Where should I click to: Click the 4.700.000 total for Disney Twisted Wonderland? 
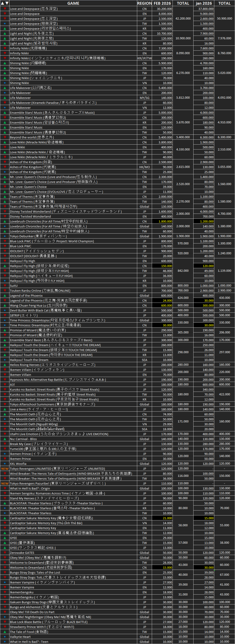(x=224, y=214)
